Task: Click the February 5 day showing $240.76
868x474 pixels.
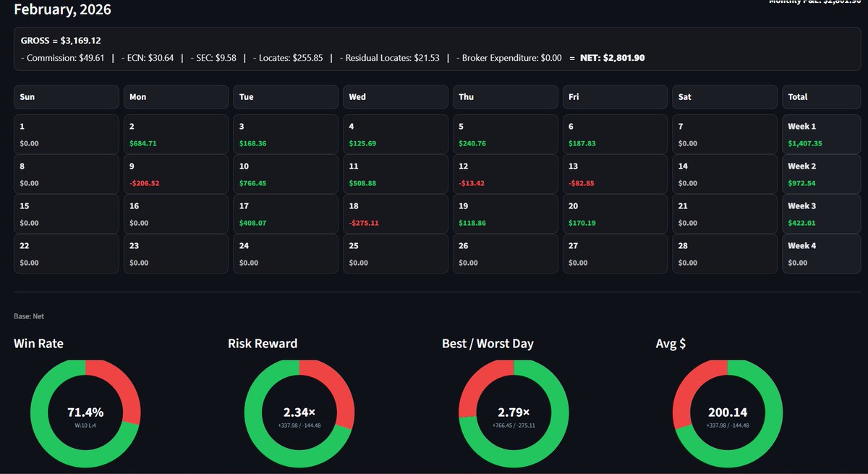Action: (x=506, y=134)
